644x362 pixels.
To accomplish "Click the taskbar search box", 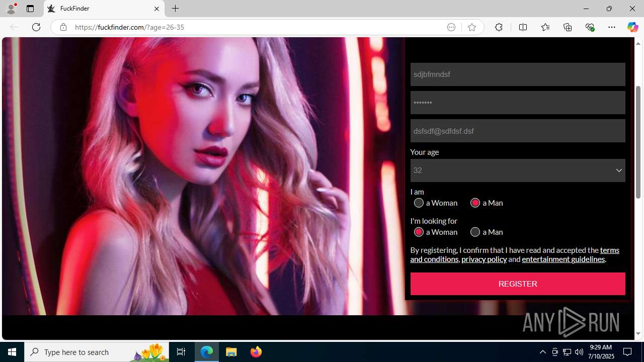I will click(x=97, y=352).
